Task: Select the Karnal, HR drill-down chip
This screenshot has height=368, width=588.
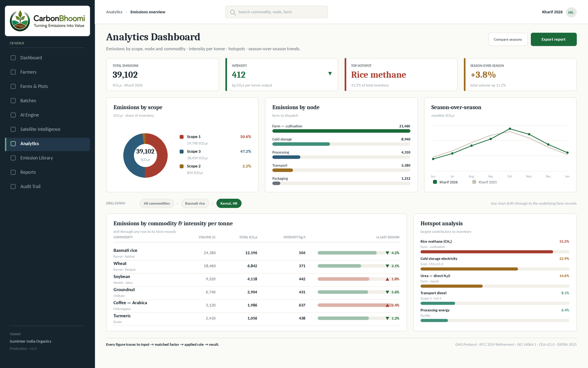Action: pyautogui.click(x=229, y=203)
